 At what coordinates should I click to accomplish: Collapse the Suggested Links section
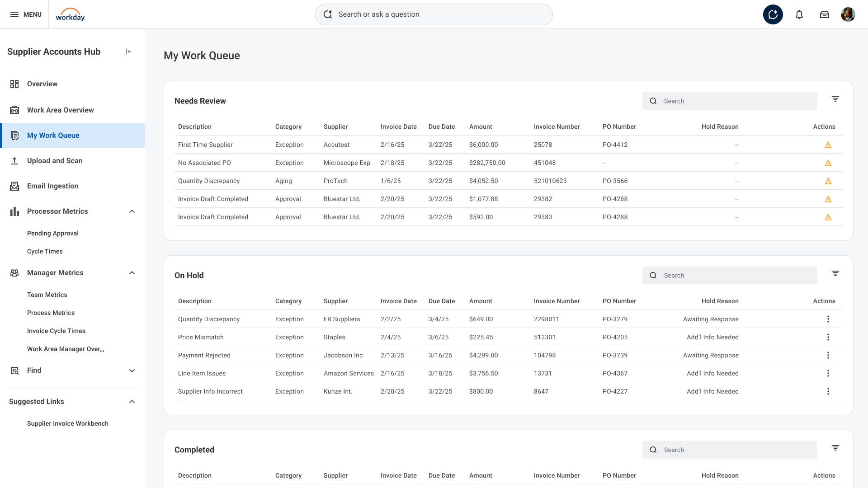click(132, 402)
